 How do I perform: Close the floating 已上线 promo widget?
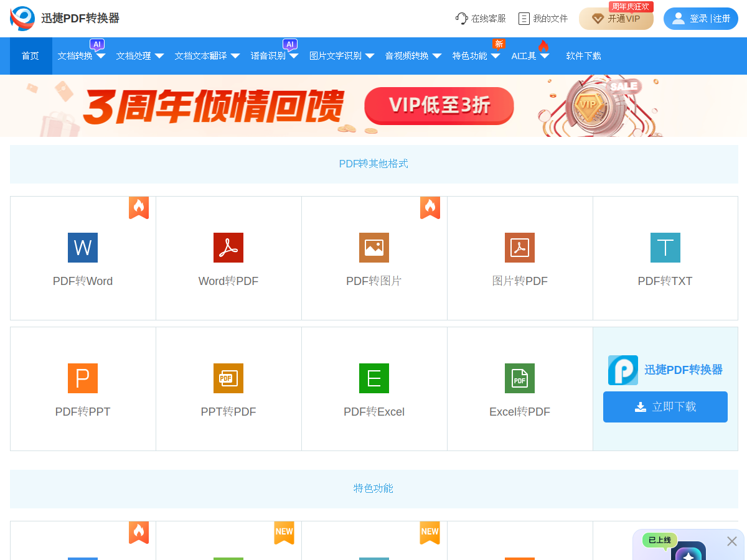732,541
